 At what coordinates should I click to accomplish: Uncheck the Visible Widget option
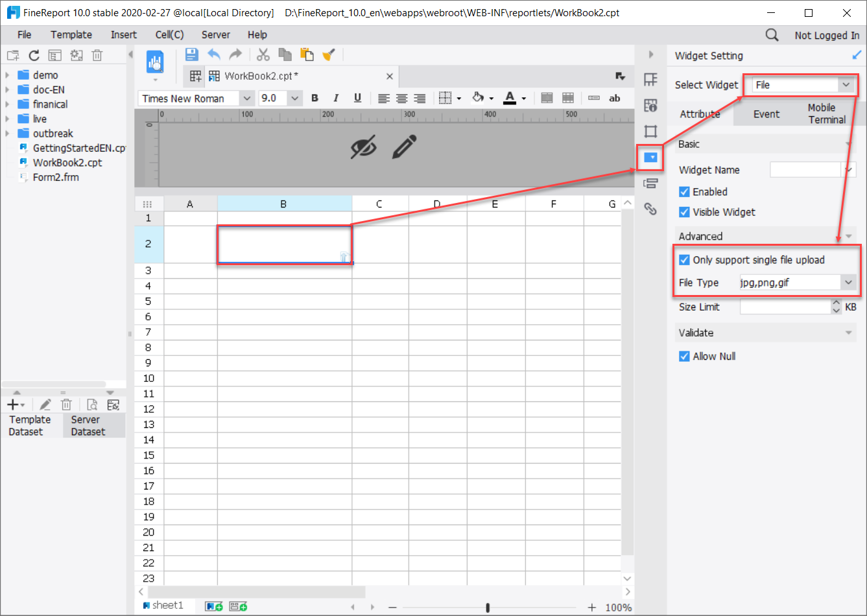pos(685,212)
